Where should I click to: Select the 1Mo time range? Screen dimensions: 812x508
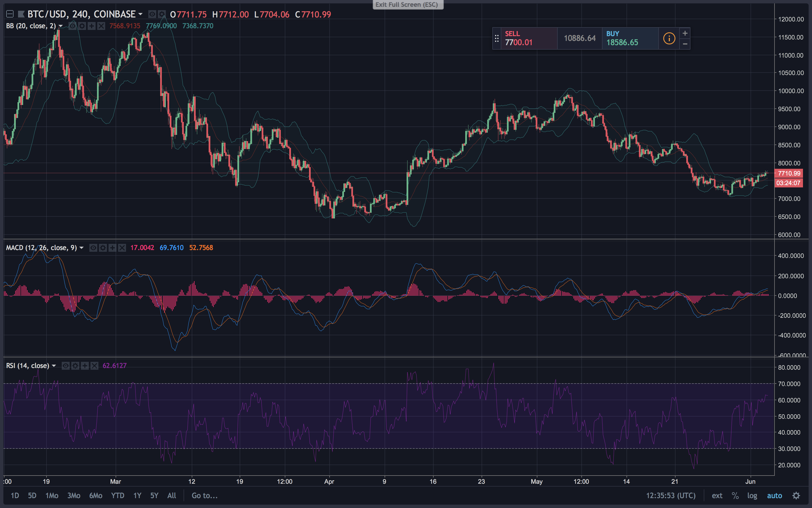coord(52,496)
